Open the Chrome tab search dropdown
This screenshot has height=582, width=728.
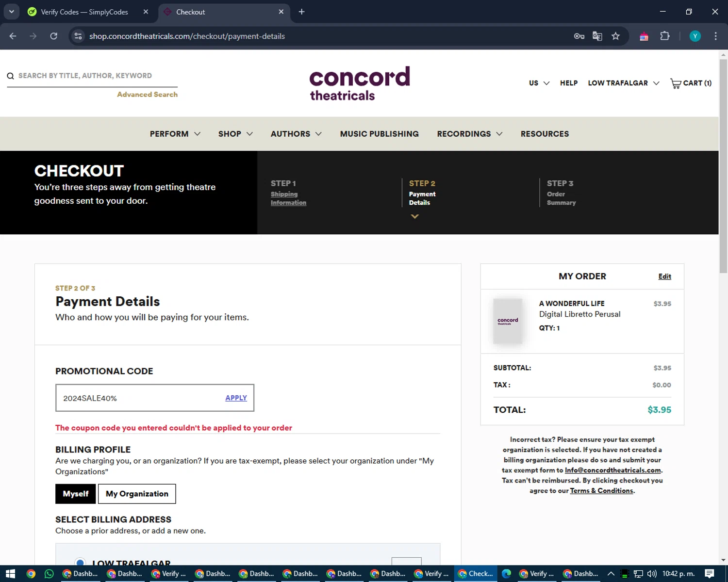click(x=11, y=12)
